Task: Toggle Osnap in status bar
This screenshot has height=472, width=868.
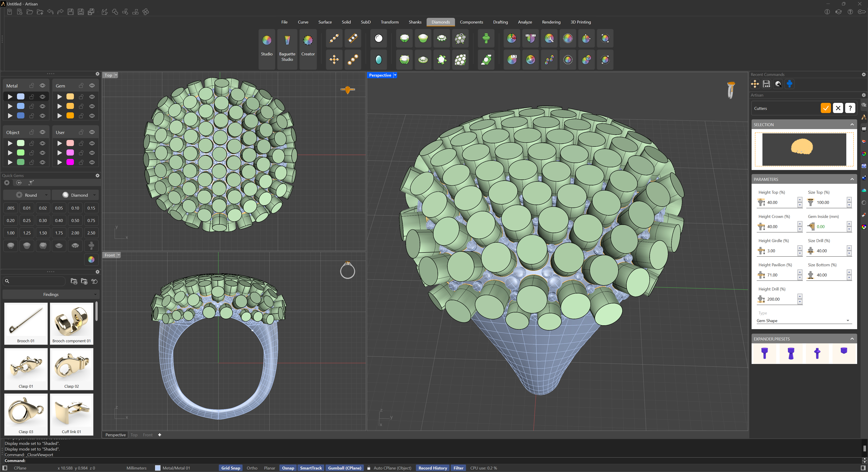Action: point(288,468)
